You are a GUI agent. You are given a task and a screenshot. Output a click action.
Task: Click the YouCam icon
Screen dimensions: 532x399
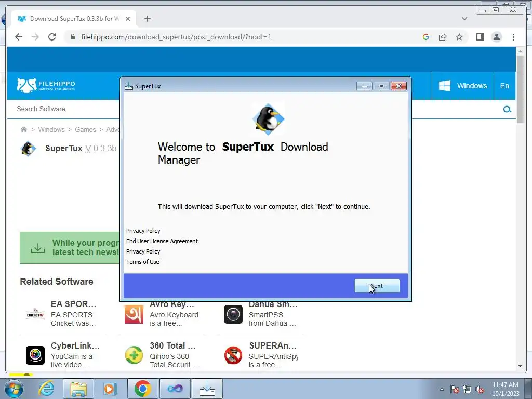point(35,355)
